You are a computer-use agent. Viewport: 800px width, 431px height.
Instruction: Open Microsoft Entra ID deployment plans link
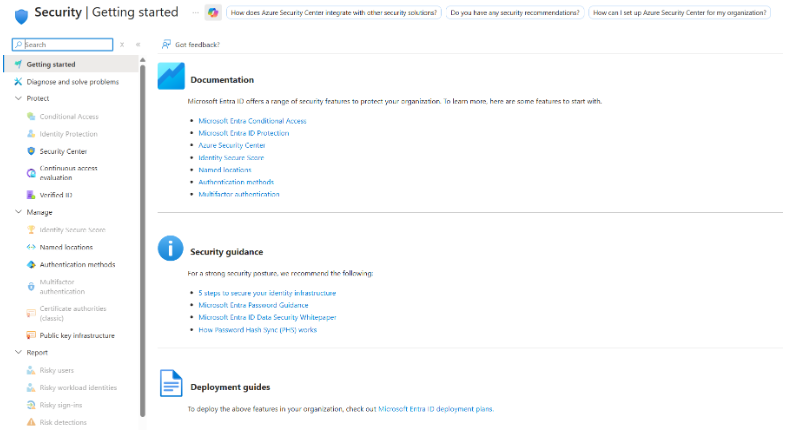(x=436, y=409)
